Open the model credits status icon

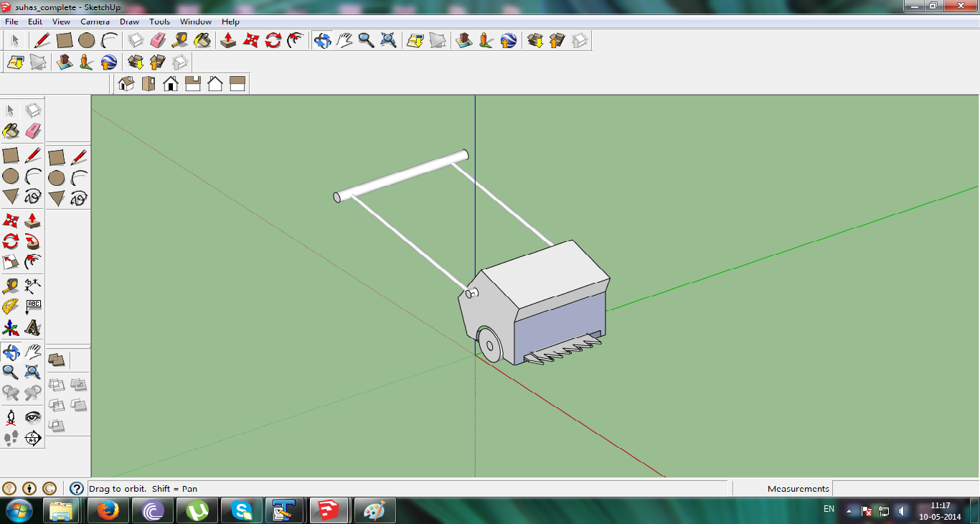coord(29,488)
